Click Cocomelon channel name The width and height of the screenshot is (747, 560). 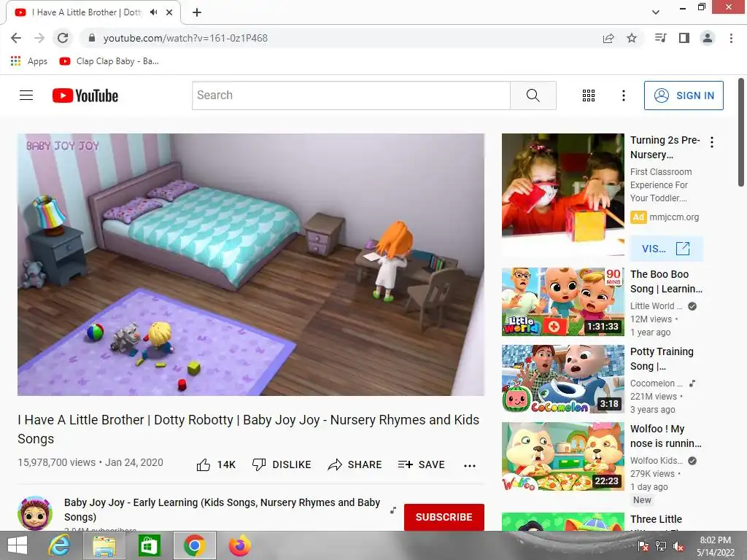(656, 384)
